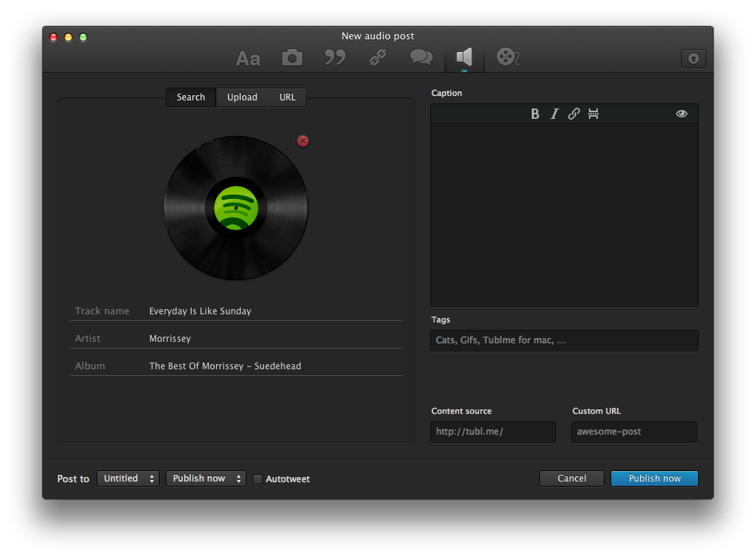Click the vinyl record Spotify artwork
Viewport: 756px width, 558px height.
pos(235,208)
